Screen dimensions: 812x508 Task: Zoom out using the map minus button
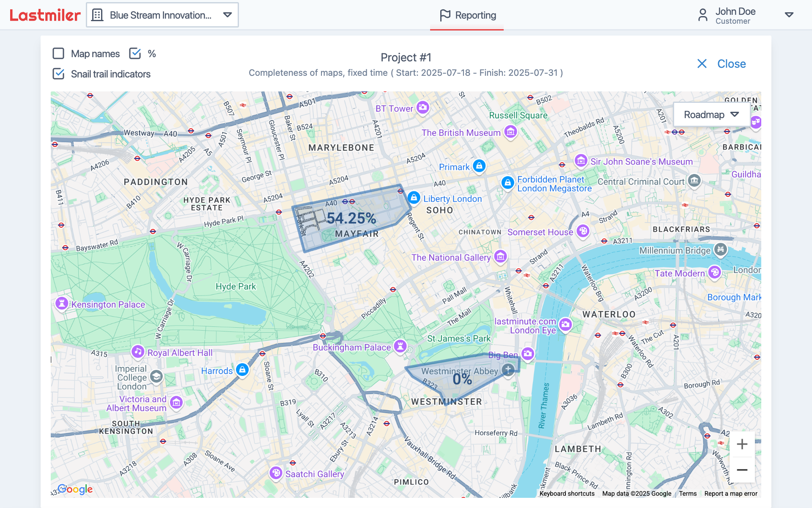742,470
